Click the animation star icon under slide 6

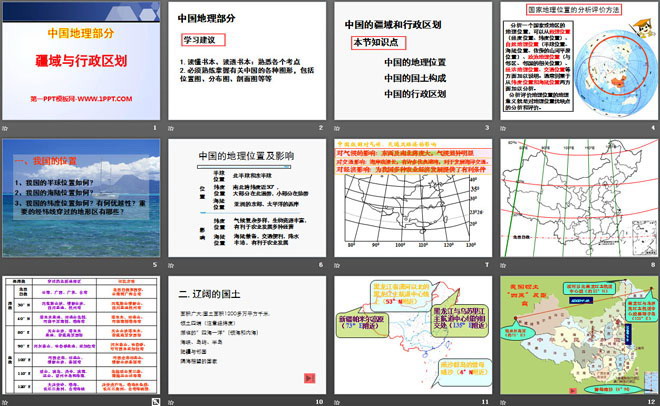pos(171,265)
